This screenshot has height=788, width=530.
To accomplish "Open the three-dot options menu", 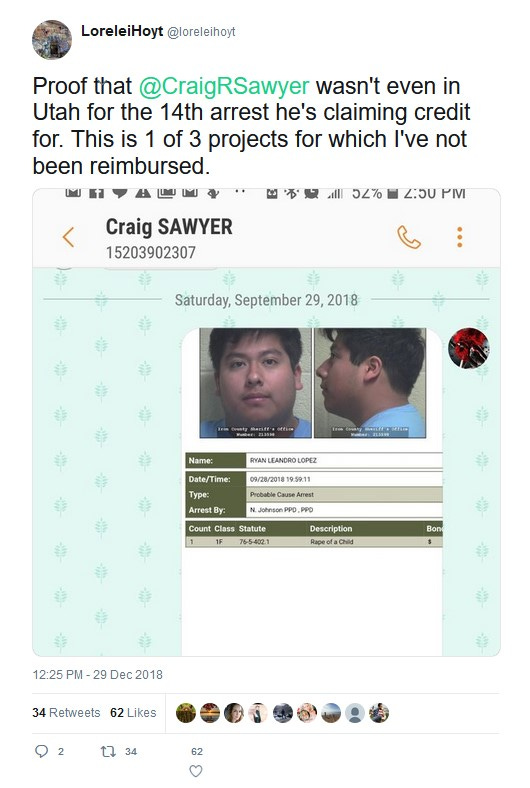I will click(459, 237).
